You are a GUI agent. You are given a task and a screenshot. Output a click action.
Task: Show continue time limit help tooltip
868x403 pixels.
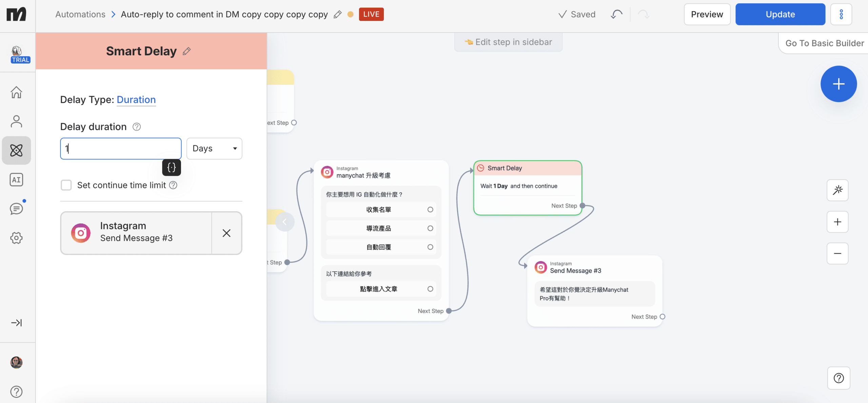pyautogui.click(x=173, y=185)
